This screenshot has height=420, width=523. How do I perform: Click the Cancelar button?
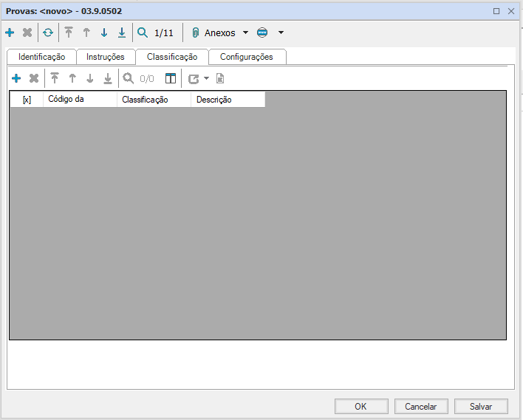click(420, 406)
